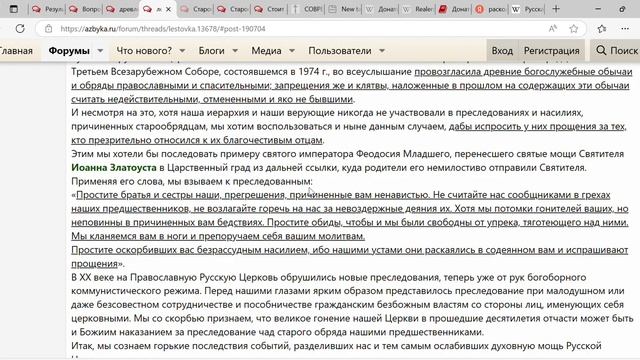Screen dimensions: 640x360
Task: Expand the Блоги dropdown arrow
Action: 235,51
